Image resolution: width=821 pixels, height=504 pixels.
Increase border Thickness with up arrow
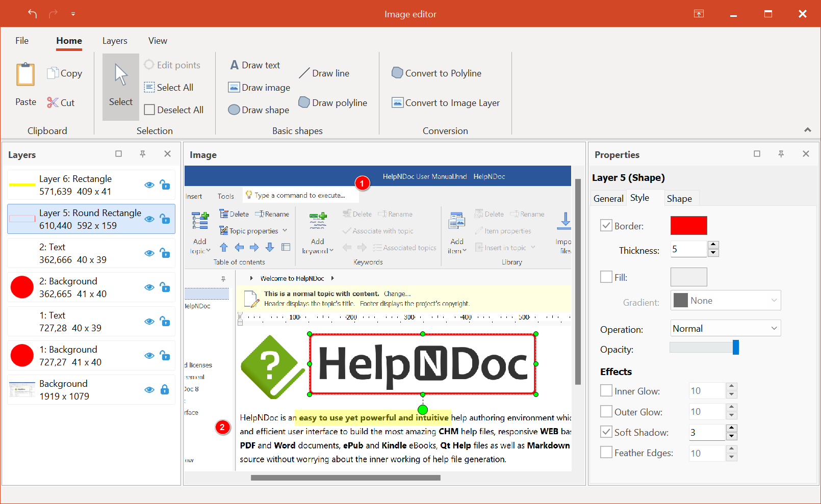coord(713,245)
